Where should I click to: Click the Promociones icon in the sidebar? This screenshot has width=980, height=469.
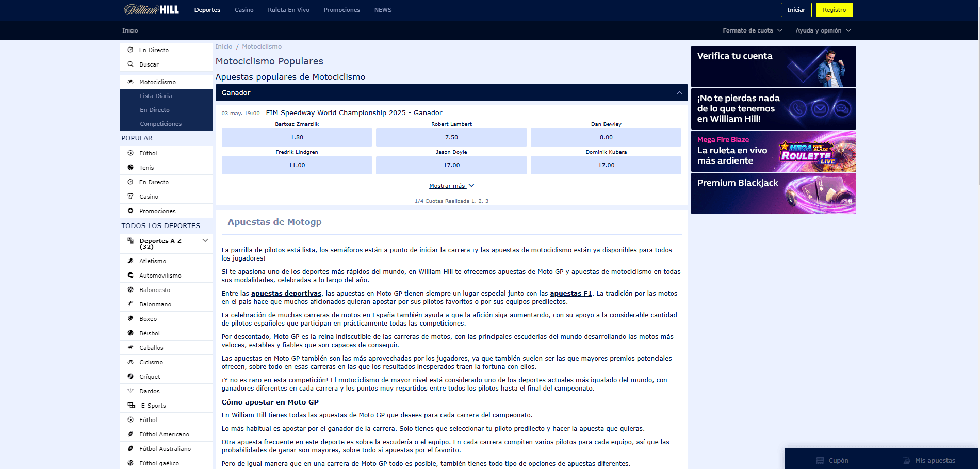coord(130,211)
